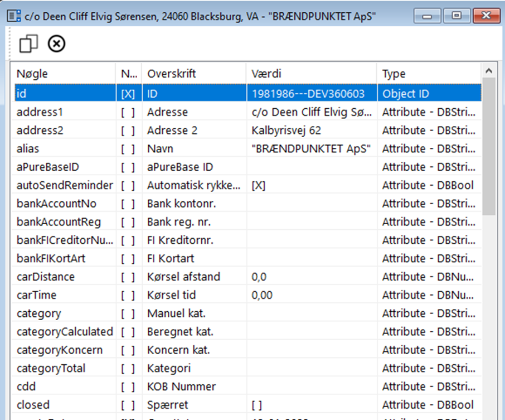Click the copy icon in the toolbar
This screenshot has width=505, height=420.
pyautogui.click(x=28, y=44)
